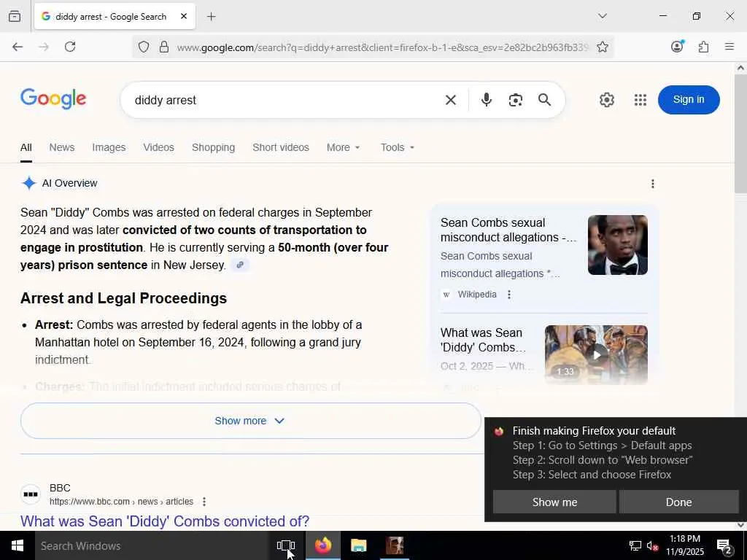Open the Firefox hamburger application menu
Image resolution: width=747 pixels, height=560 pixels.
pyautogui.click(x=729, y=47)
